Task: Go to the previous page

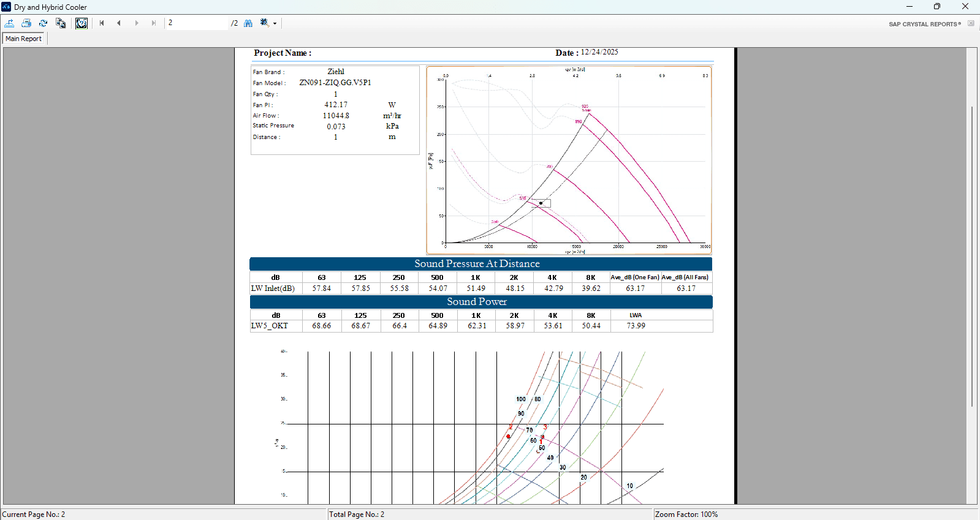Action: (119, 23)
